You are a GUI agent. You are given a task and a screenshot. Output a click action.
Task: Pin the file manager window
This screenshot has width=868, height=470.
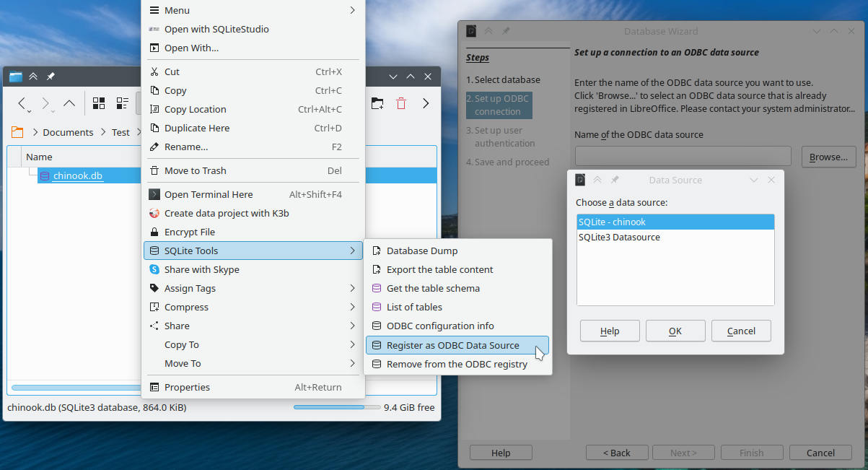[x=51, y=77]
